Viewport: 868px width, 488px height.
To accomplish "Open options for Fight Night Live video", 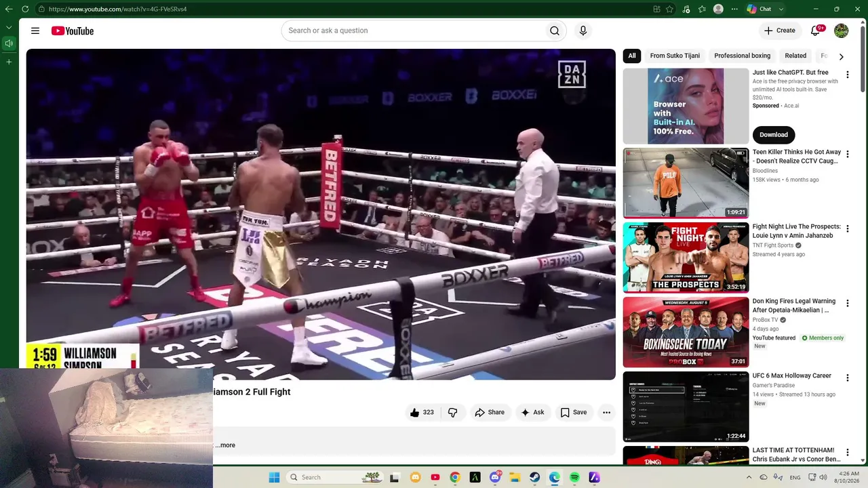I will click(x=847, y=228).
